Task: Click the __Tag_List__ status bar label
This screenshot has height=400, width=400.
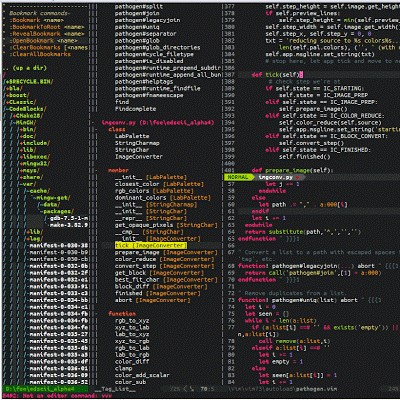Action: 115,389
